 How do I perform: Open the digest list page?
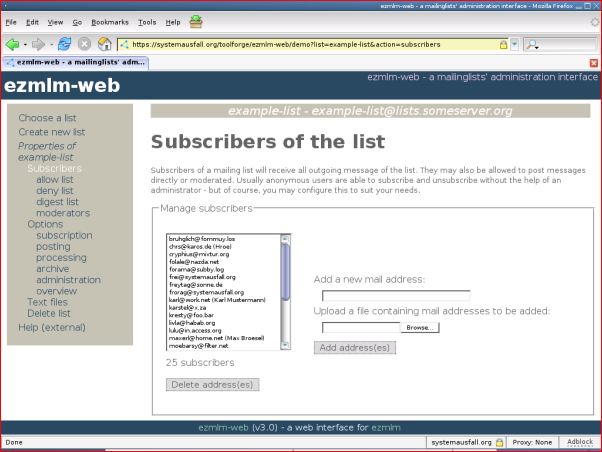(57, 202)
